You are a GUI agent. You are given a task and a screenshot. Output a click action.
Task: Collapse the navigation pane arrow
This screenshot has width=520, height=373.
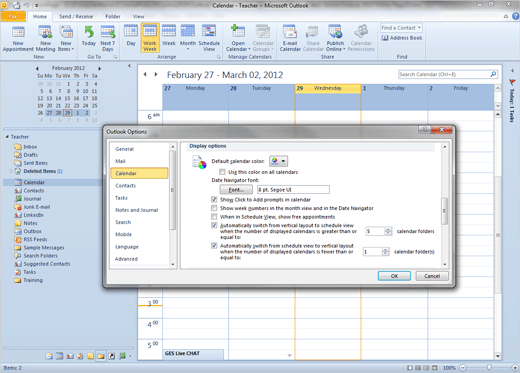(129, 66)
